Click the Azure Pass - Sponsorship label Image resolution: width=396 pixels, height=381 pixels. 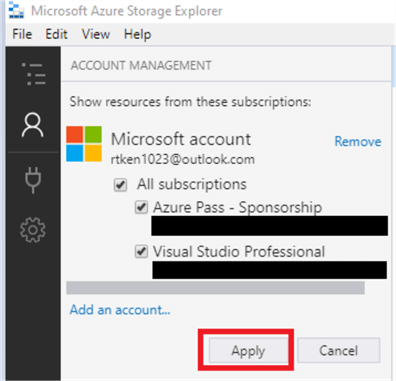[x=238, y=207]
